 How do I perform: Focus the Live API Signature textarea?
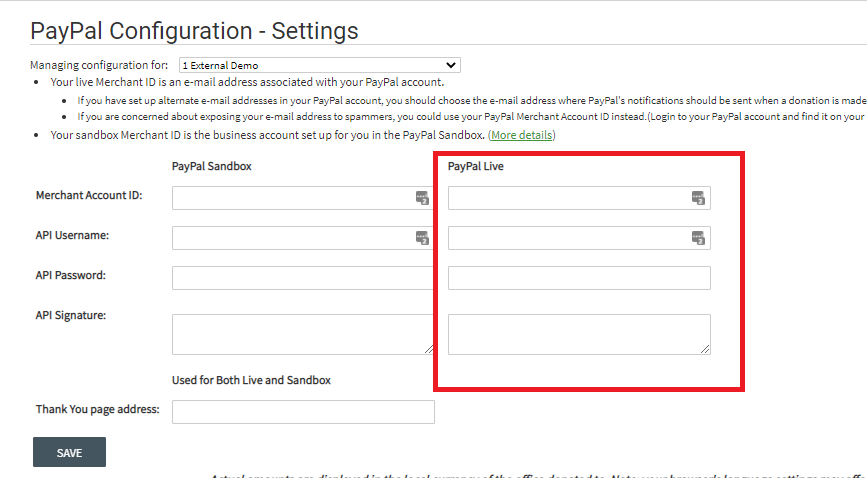(579, 334)
